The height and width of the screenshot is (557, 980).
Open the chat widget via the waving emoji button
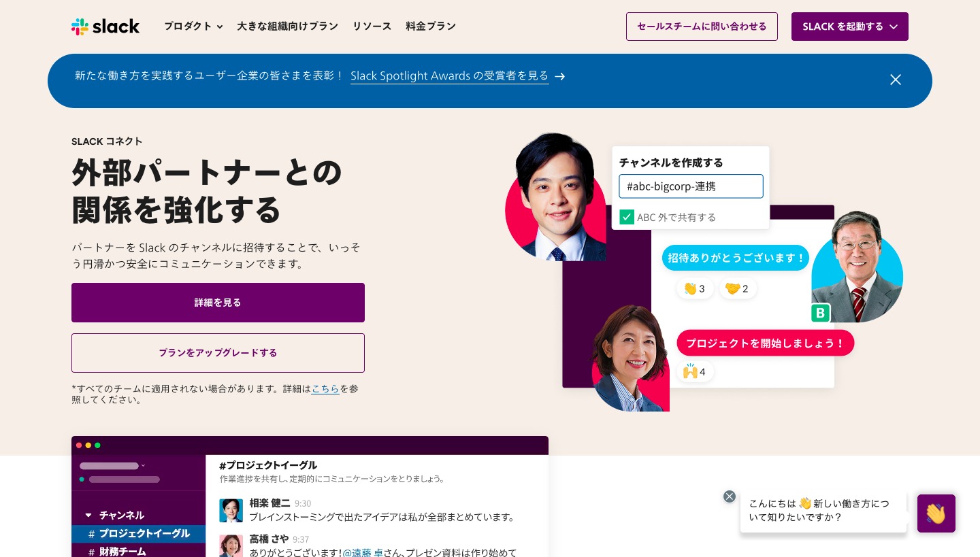coord(936,513)
